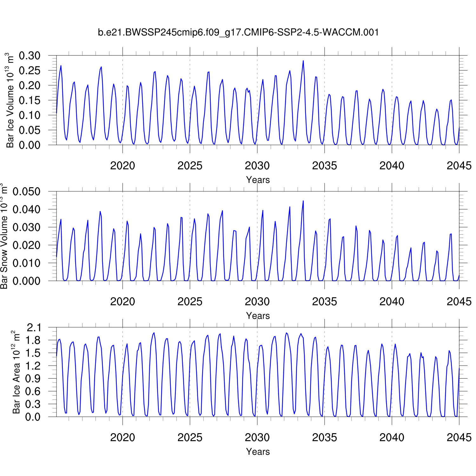The height and width of the screenshot is (476, 476).
Task: Click Years label under ice area chart
Action: click(258, 452)
